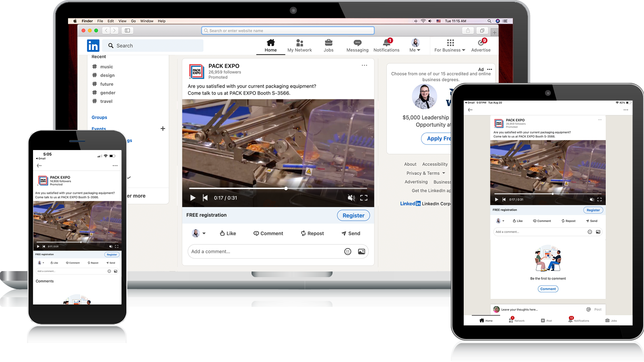Screen dimensions: 644x362
Task: Click Comment action on laptop post
Action: pyautogui.click(x=268, y=233)
